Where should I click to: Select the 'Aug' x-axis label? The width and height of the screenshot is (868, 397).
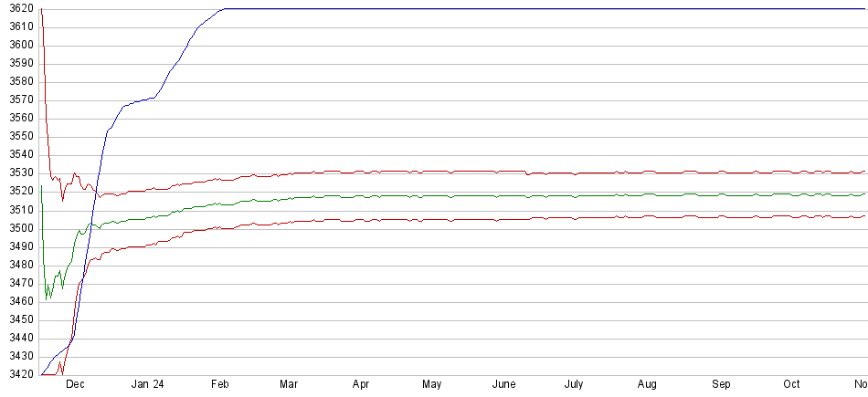click(x=647, y=385)
